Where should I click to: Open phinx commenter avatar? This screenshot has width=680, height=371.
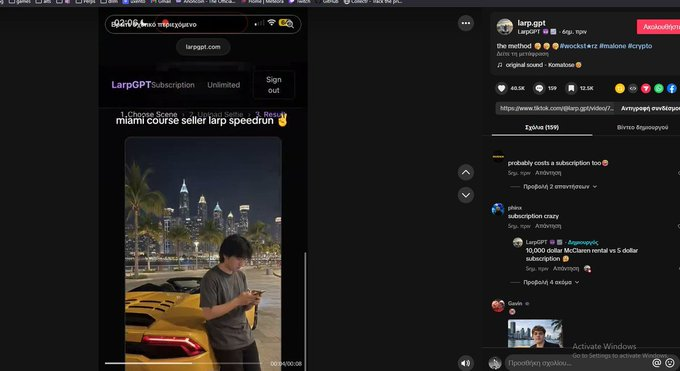coord(498,210)
